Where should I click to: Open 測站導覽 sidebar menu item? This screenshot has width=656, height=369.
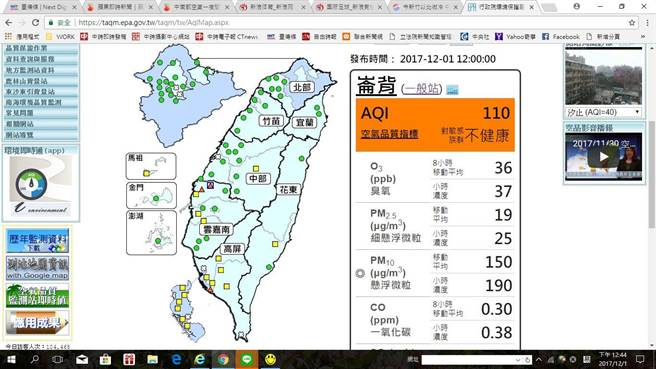[41, 135]
